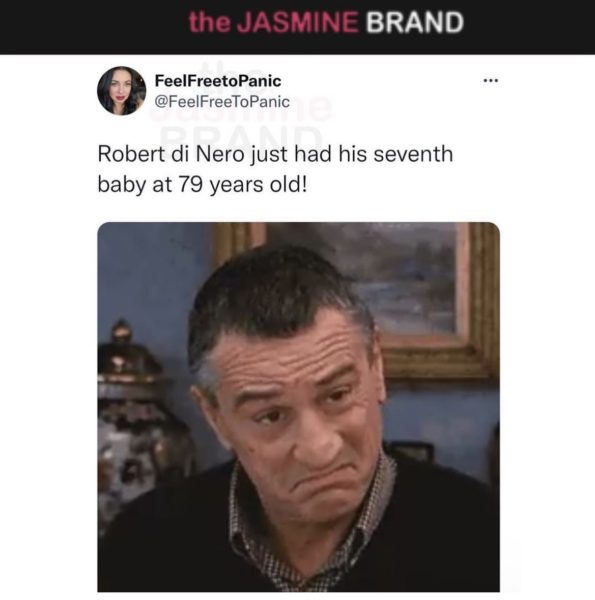
Task: Click the JASMINE BRAND header logo
Action: 326,22
